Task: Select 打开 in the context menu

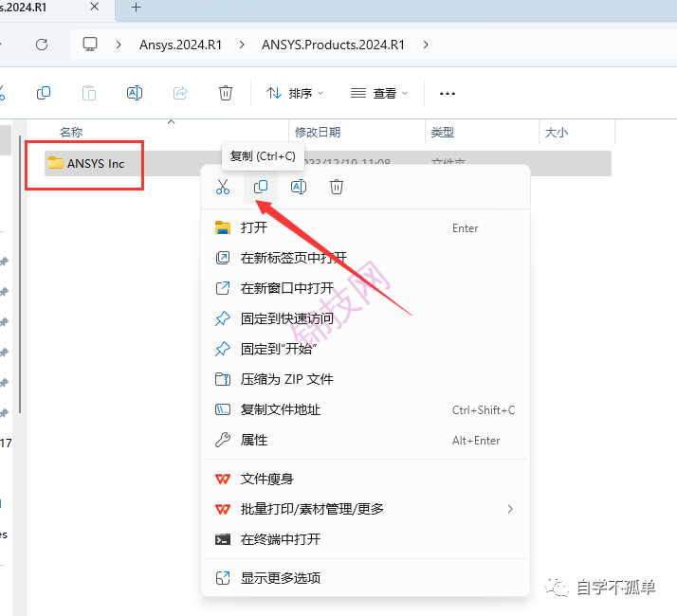Action: (x=365, y=227)
